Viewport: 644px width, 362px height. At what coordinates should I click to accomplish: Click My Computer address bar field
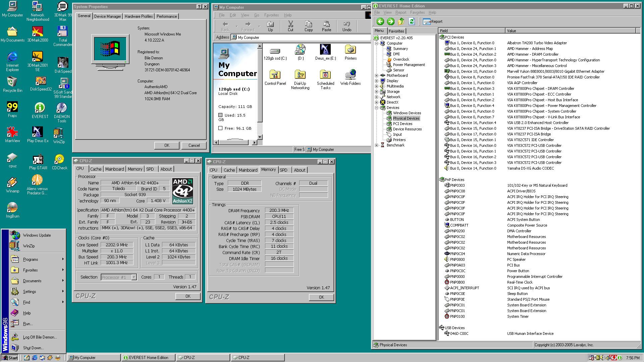[x=301, y=38]
